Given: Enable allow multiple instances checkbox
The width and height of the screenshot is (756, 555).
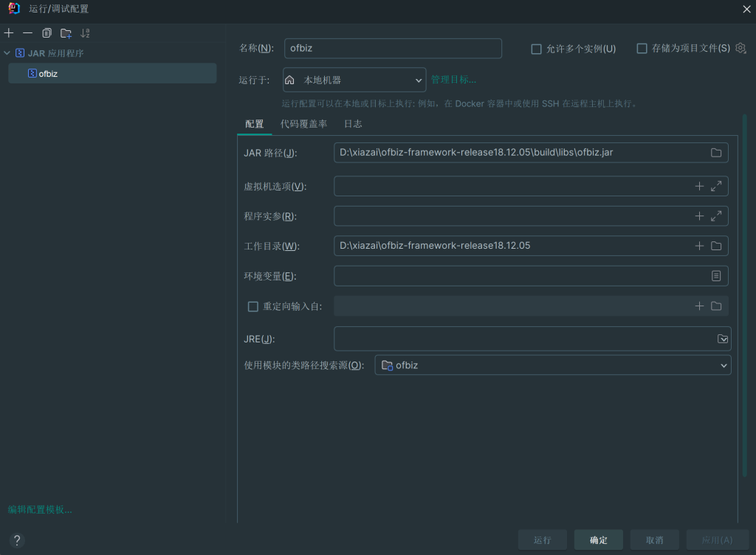Looking at the screenshot, I should point(537,49).
